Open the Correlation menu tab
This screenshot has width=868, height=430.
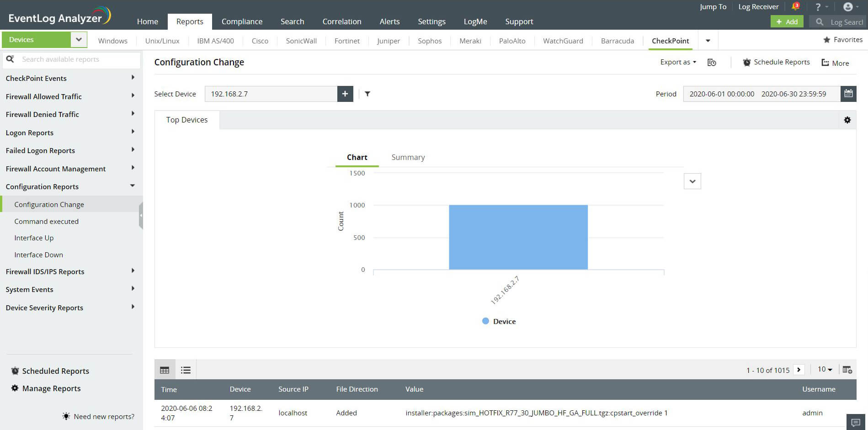(342, 21)
